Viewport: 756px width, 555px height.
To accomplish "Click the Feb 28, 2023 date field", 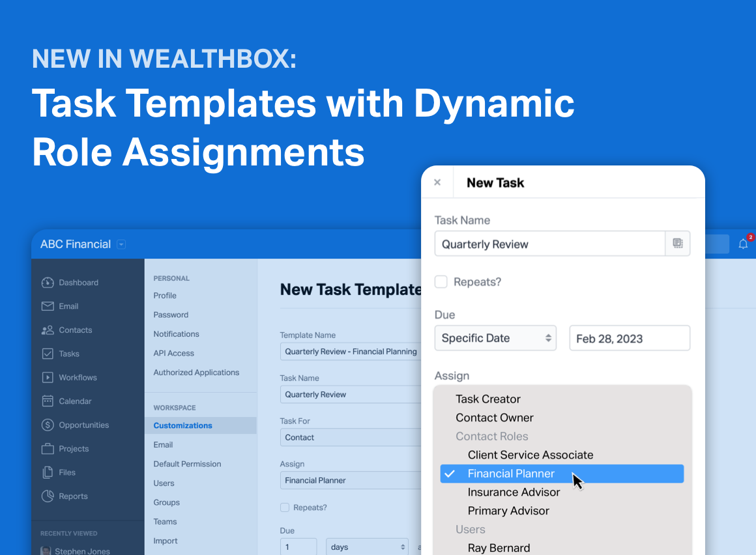I will pos(630,338).
